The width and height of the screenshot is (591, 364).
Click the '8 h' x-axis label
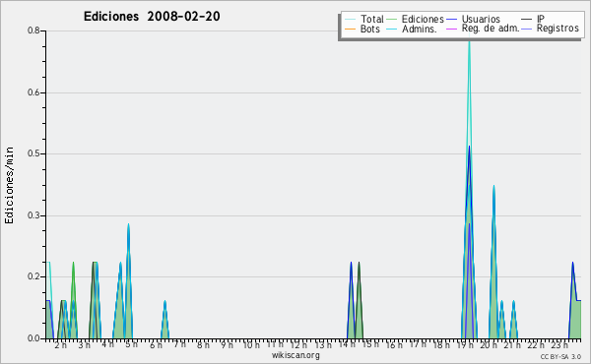point(203,344)
